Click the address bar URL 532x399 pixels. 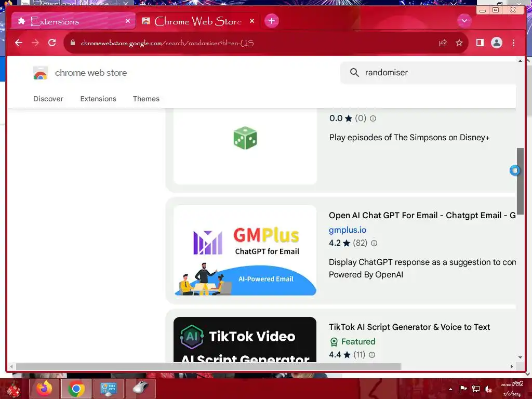click(x=167, y=43)
